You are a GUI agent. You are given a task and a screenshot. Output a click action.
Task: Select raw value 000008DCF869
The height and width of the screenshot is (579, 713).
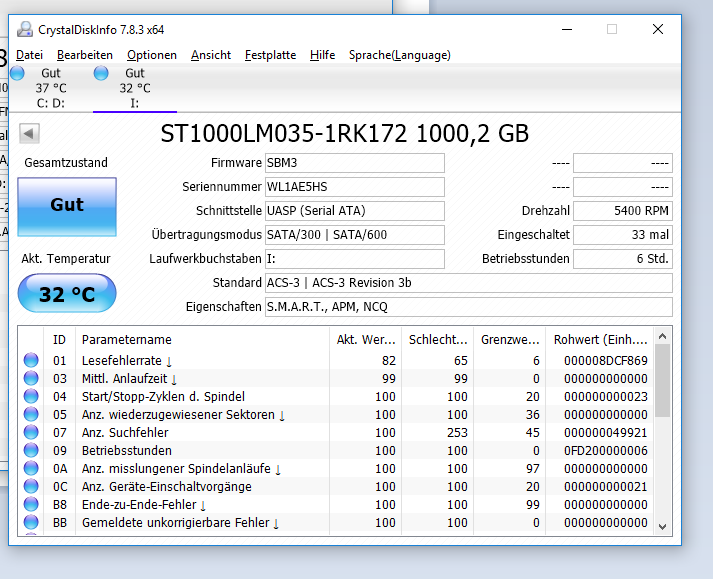(606, 361)
